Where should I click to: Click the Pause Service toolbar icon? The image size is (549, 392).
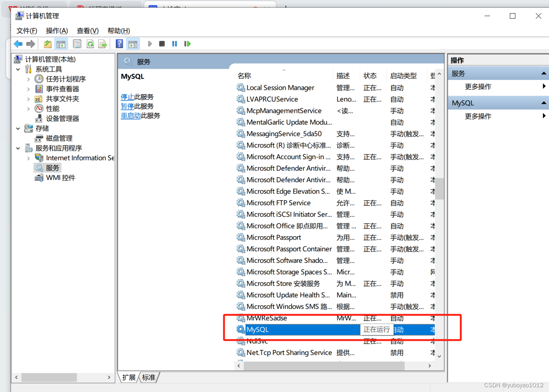tap(175, 44)
